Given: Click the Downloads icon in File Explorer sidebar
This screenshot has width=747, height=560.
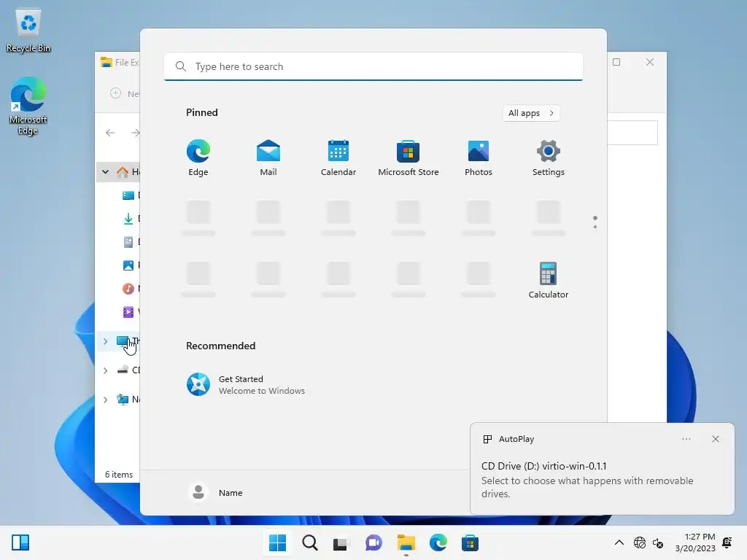Looking at the screenshot, I should tap(128, 219).
